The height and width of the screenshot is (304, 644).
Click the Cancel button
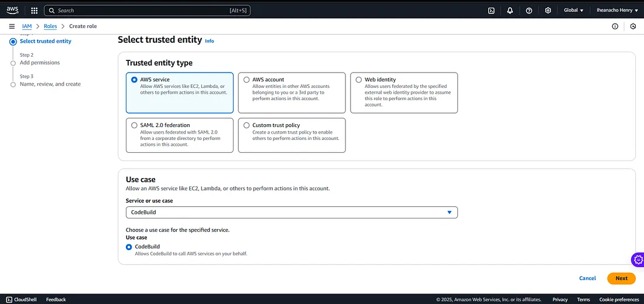587,278
